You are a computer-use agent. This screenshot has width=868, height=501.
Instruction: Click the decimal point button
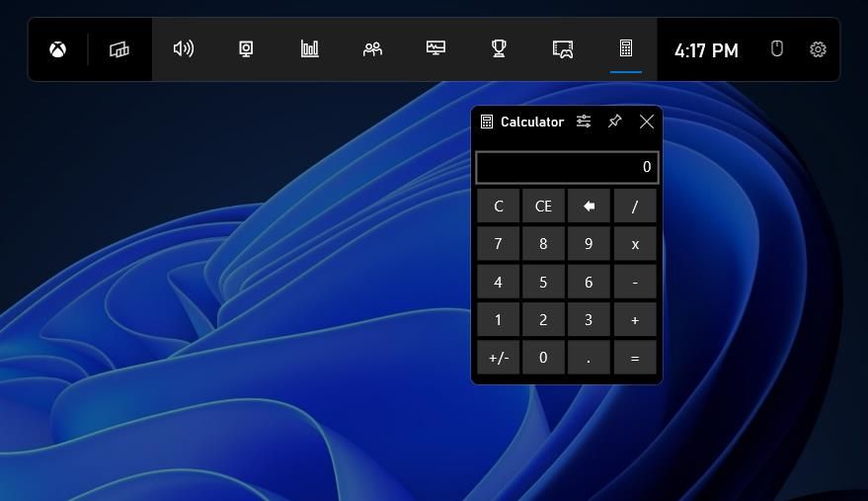(589, 358)
